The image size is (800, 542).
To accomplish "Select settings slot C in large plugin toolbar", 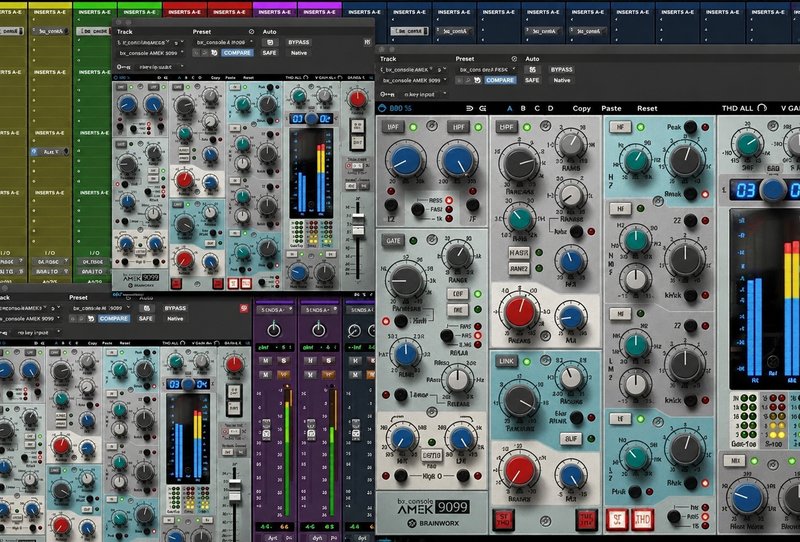I will tap(537, 108).
